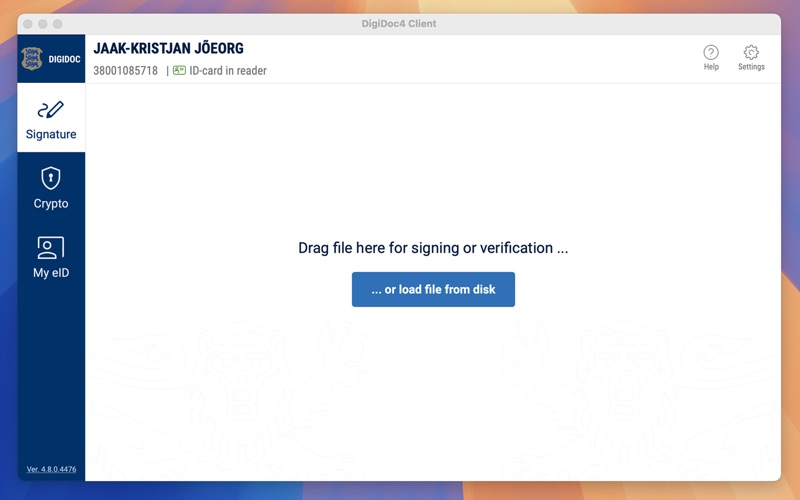Click the personal code 38001085718
This screenshot has width=800, height=500.
pos(126,70)
